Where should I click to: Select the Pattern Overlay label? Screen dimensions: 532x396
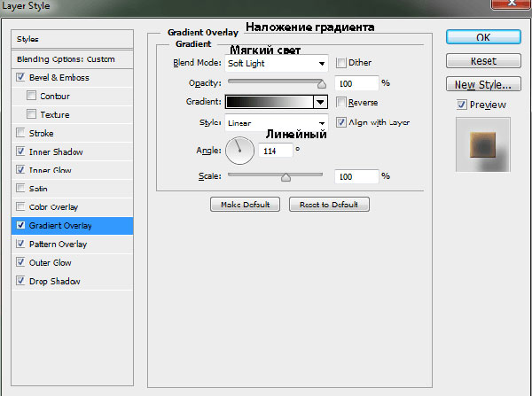[58, 245]
